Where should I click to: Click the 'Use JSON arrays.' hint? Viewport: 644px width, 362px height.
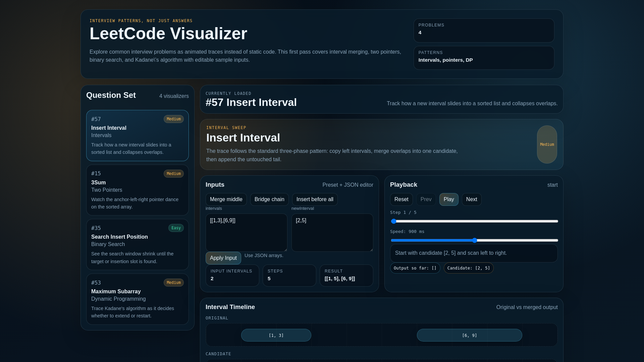pos(264,255)
